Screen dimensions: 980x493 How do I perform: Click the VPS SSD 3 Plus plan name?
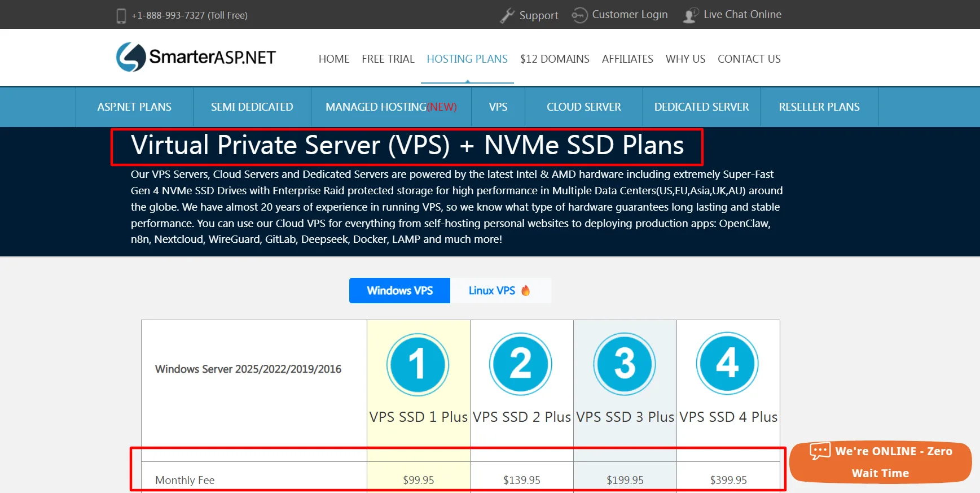[x=625, y=417]
